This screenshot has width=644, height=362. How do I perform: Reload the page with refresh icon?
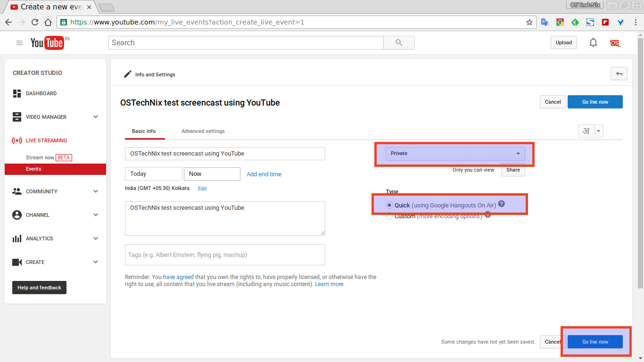(35, 22)
